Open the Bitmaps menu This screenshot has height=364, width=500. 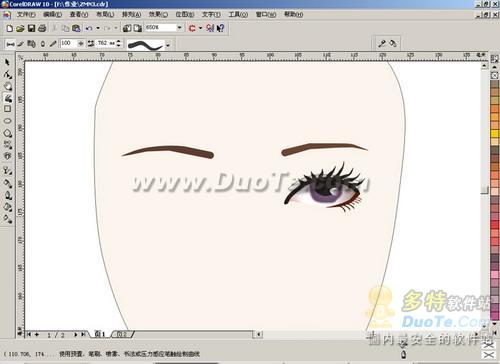(x=185, y=15)
